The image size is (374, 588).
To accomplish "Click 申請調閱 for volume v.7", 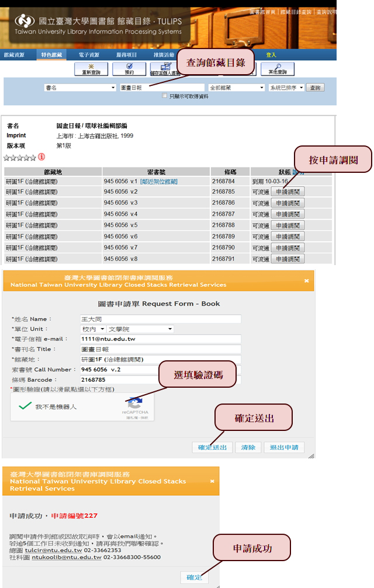I will point(288,248).
